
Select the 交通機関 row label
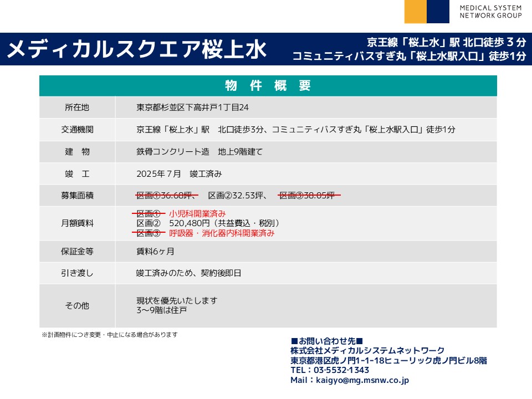coord(77,130)
